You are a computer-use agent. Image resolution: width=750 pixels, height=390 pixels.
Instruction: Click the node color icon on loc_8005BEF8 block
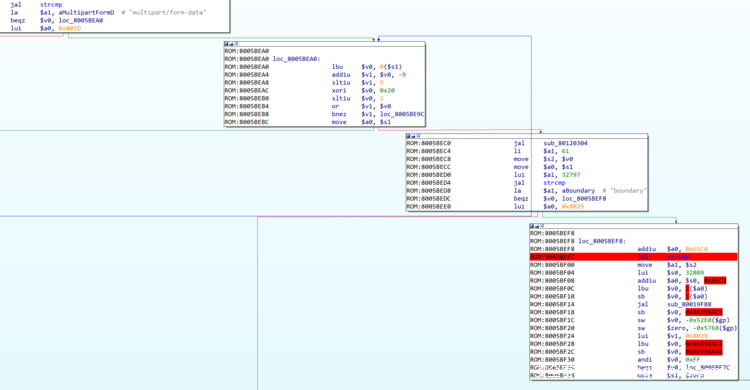(532, 226)
